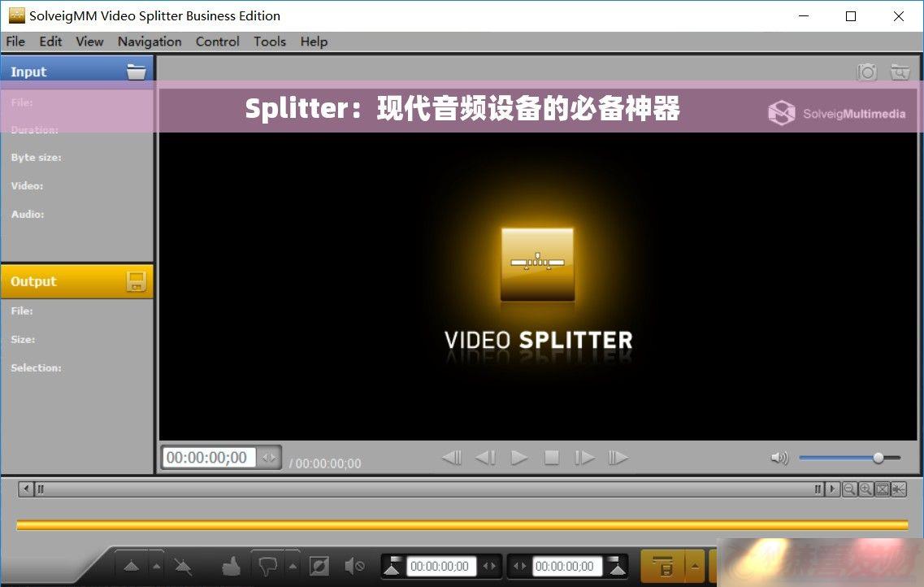Go to the right marker position icon
924x587 pixels.
(x=616, y=567)
